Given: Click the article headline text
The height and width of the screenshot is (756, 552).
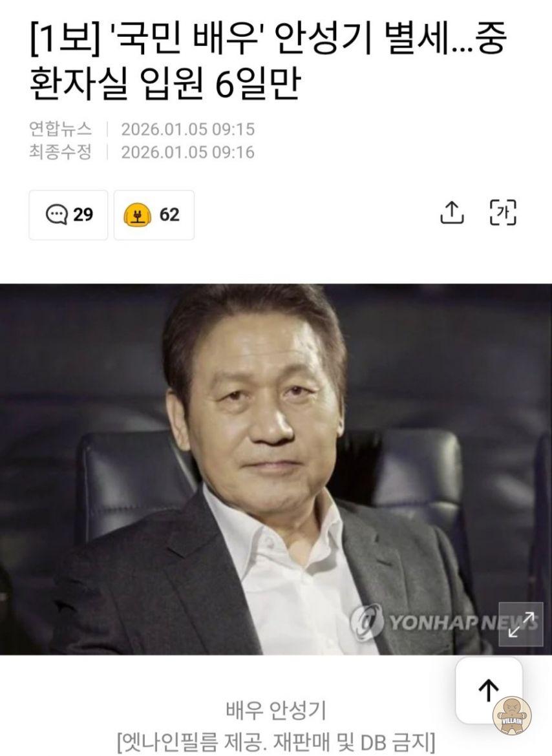Looking at the screenshot, I should coord(268,61).
